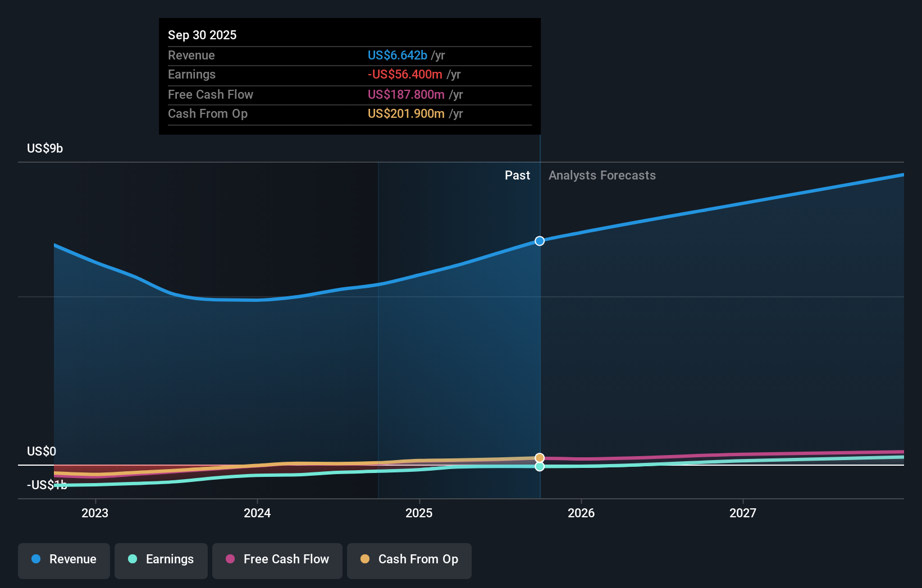Select the blue Revenue data point marker on the chart
The height and width of the screenshot is (588, 922).
[540, 241]
